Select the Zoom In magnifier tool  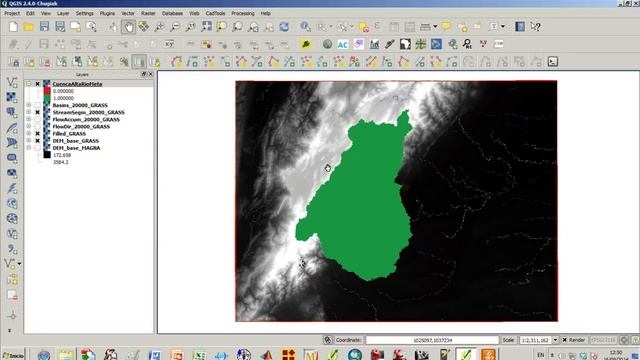click(x=160, y=27)
